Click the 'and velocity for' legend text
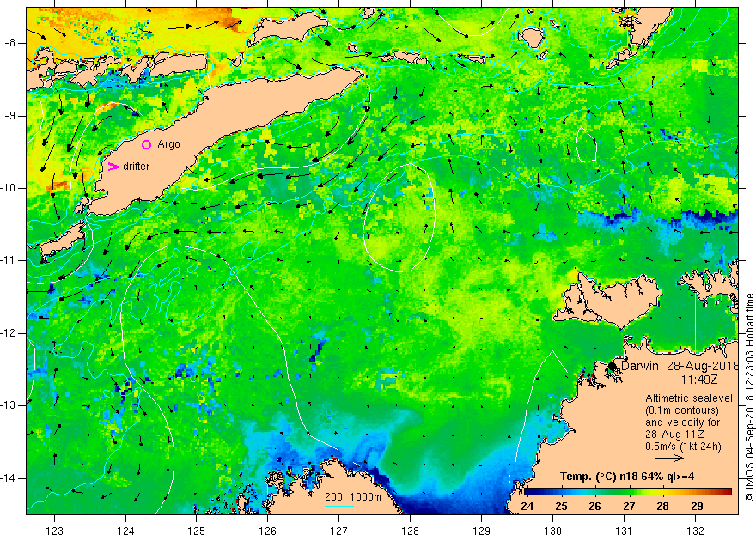Screen dimensions: 756x541 point(683,422)
